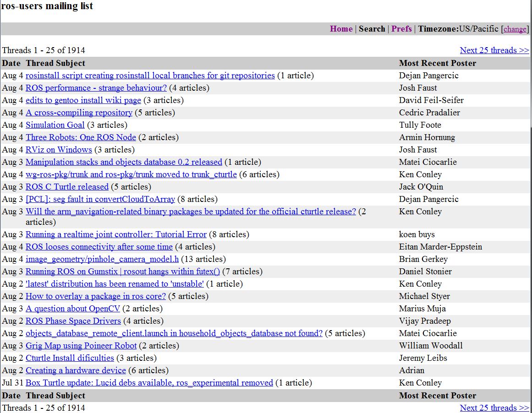Click poster name 'koen buys'

417,234
